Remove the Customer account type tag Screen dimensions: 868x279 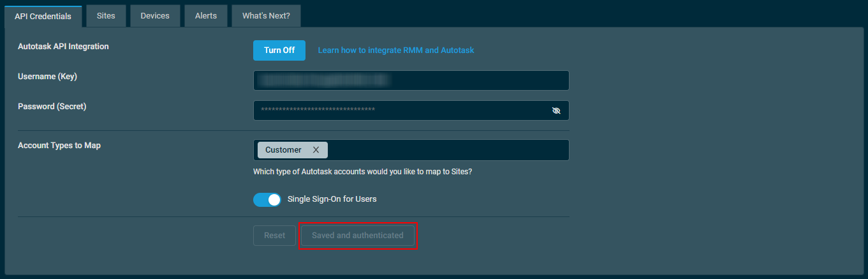(x=316, y=150)
